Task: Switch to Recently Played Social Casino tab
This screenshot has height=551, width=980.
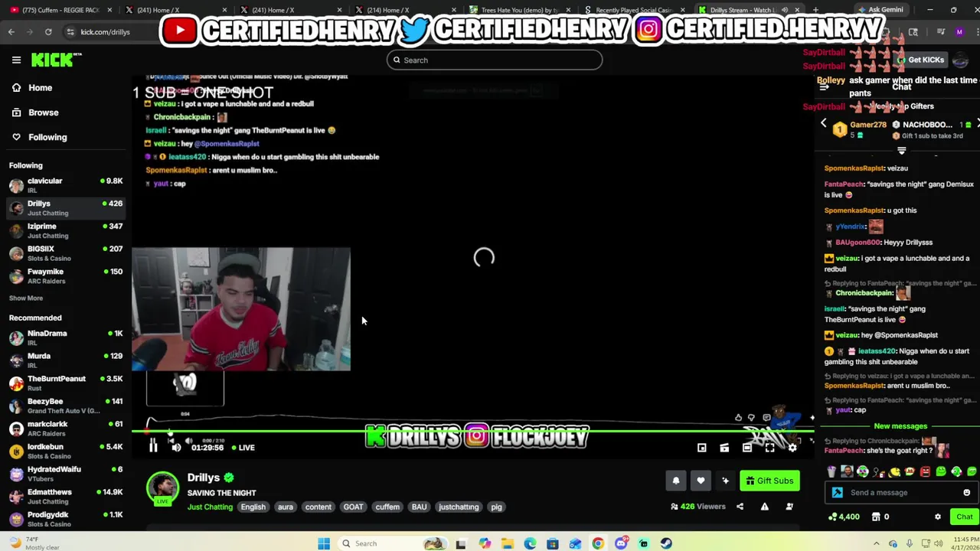Action: point(633,10)
